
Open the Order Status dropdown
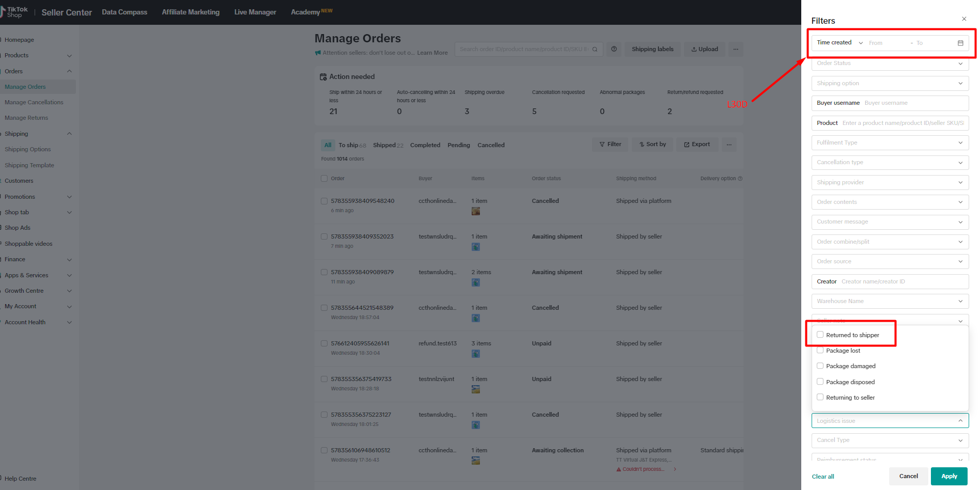[890, 64]
